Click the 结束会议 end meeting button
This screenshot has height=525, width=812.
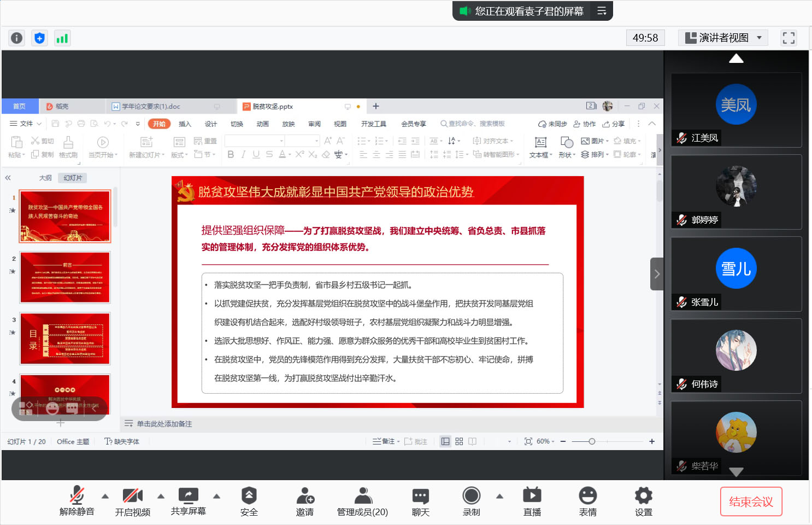751,501
